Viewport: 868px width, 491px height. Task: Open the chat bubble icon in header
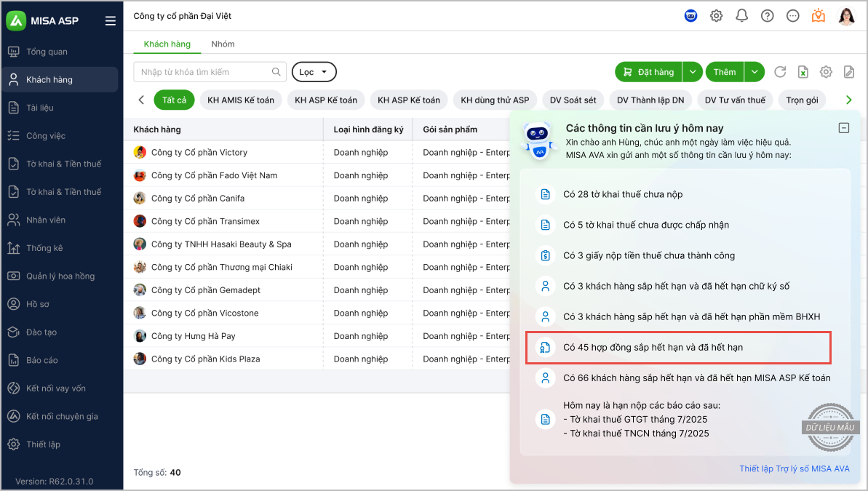pyautogui.click(x=793, y=16)
